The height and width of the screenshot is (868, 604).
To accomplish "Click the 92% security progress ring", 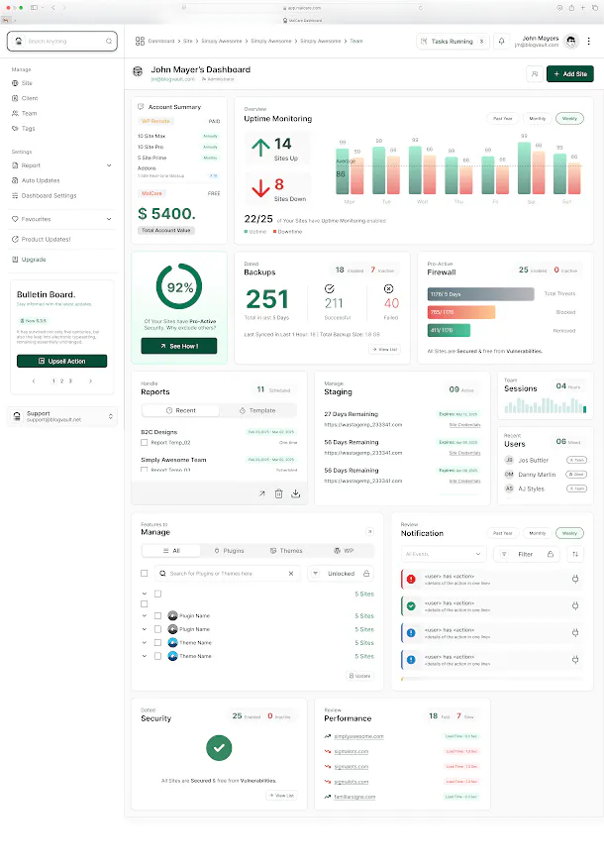I will (179, 286).
